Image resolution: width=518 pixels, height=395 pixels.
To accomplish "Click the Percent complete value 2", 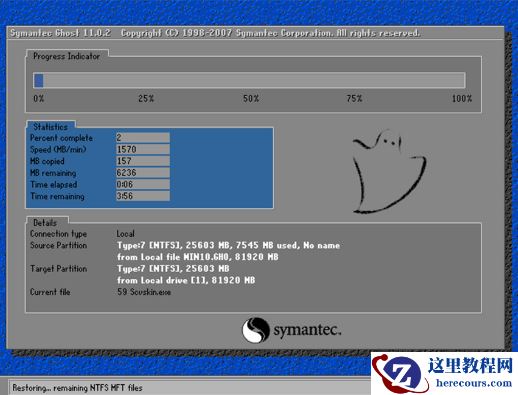I will point(143,138).
